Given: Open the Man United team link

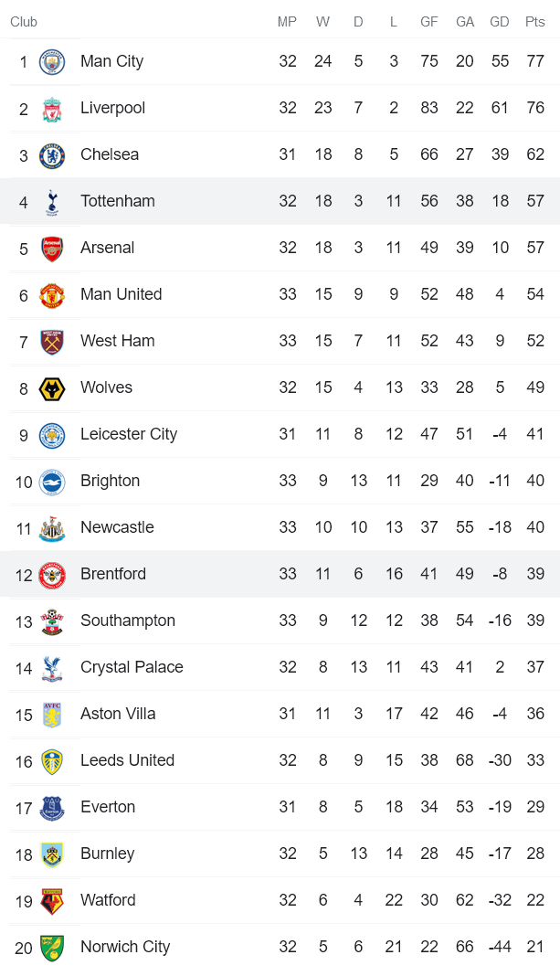Looking at the screenshot, I should [121, 294].
